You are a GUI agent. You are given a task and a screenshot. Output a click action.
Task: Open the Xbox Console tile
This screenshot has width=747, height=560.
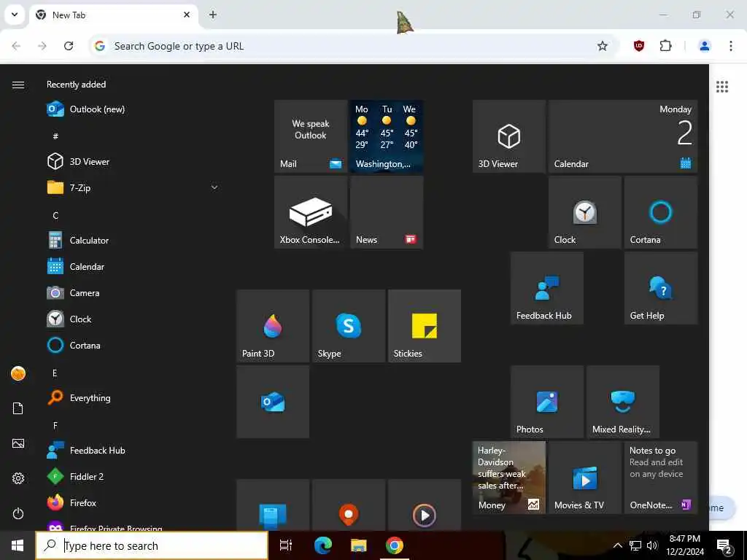pos(311,212)
